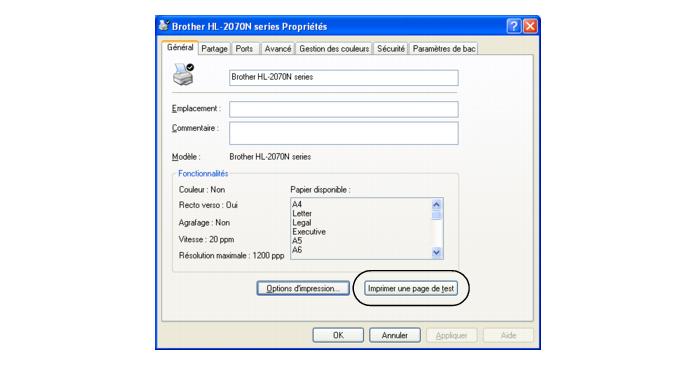The width and height of the screenshot is (696, 365).
Task: Select A5 in the paper list
Action: pyautogui.click(x=297, y=241)
